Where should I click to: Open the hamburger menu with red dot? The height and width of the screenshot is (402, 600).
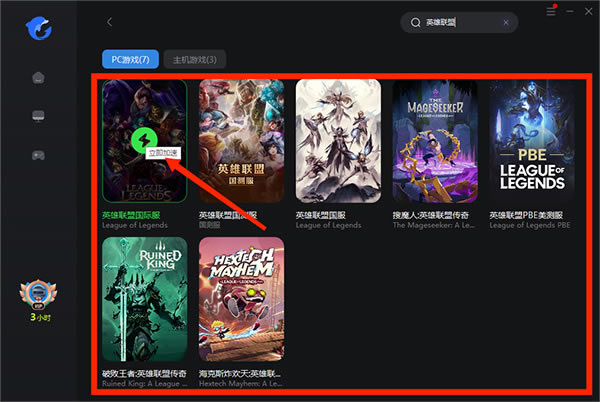[x=551, y=11]
